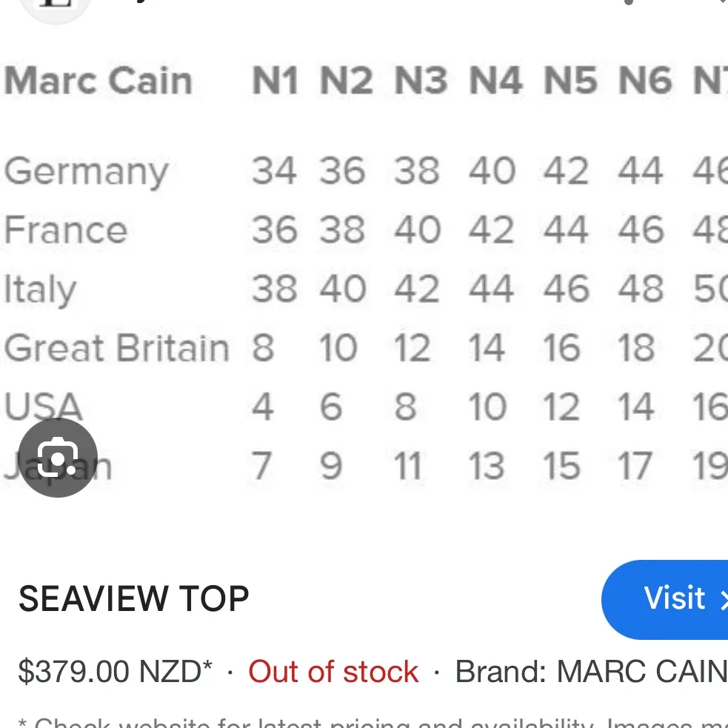
Task: Click the N4 size column header
Action: (x=495, y=80)
